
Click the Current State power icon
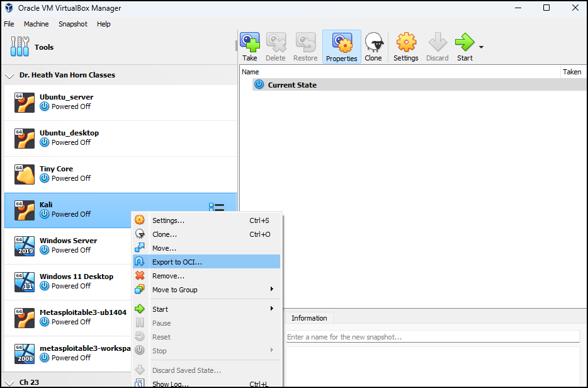tap(259, 85)
